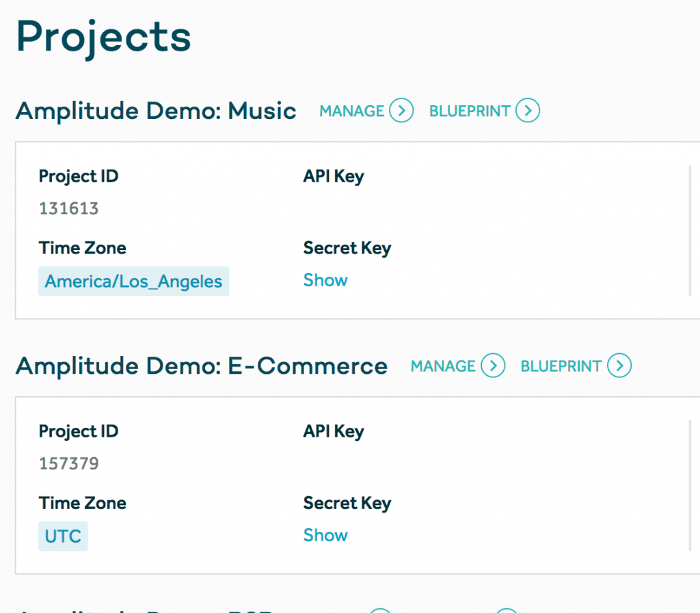
Task: Change the America/Los_Angeles time zone
Action: (x=133, y=281)
